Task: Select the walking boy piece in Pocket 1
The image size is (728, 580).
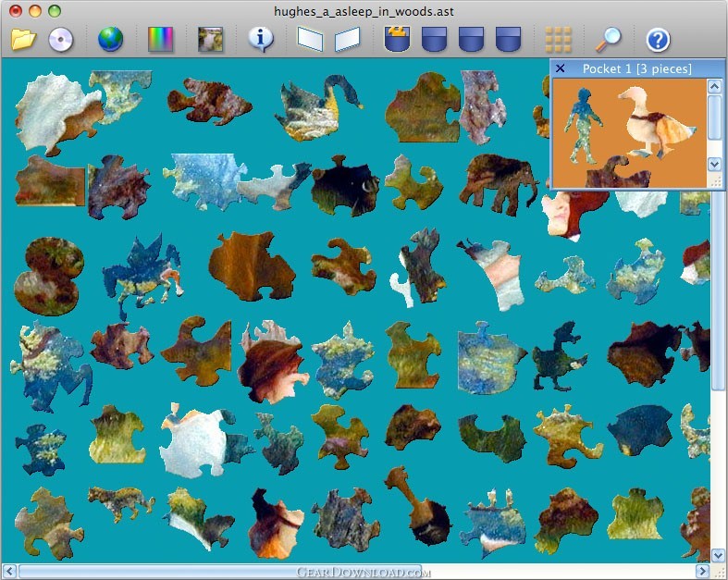Action: point(583,126)
